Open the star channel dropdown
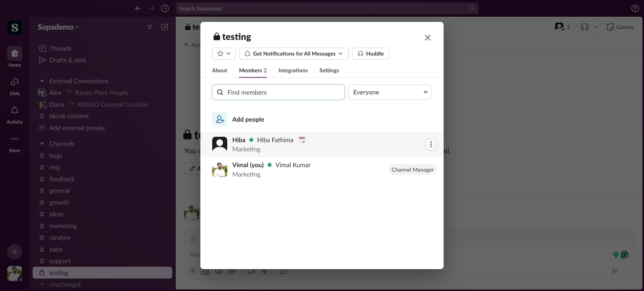The image size is (644, 291). (x=224, y=54)
